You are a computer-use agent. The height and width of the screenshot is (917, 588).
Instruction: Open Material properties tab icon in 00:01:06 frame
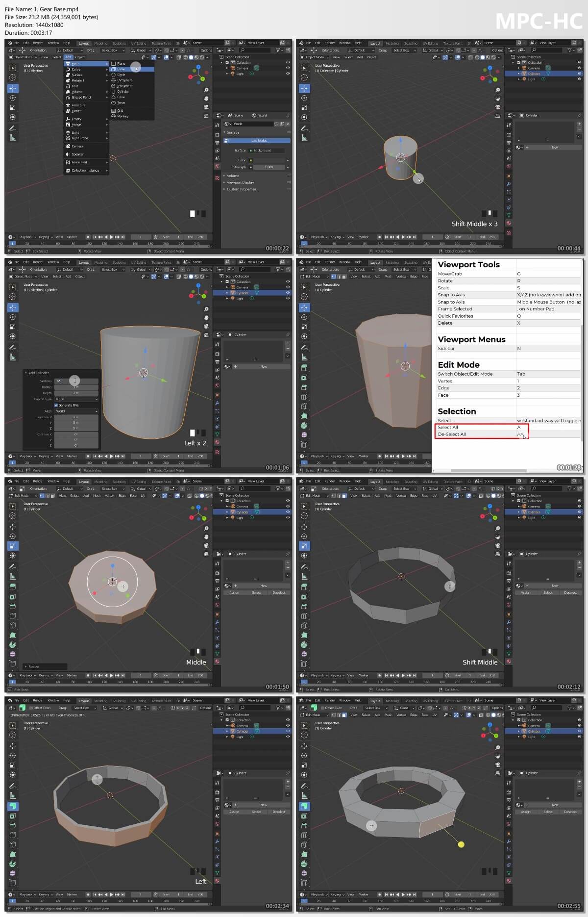pyautogui.click(x=217, y=442)
